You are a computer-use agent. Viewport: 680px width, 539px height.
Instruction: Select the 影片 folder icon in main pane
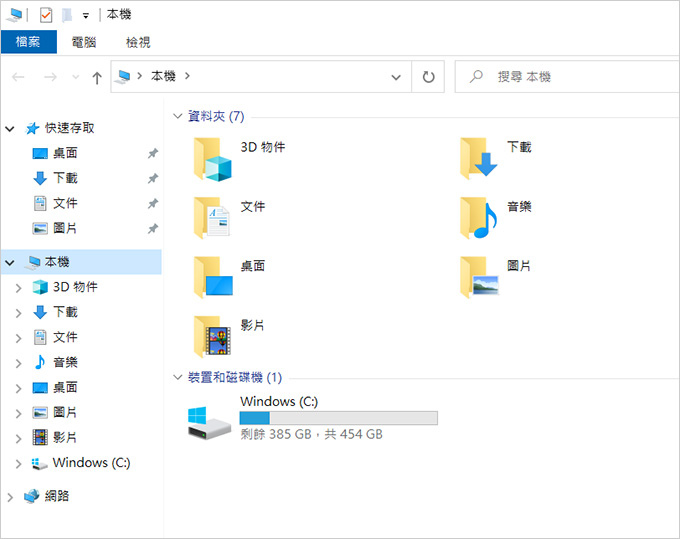[212, 337]
